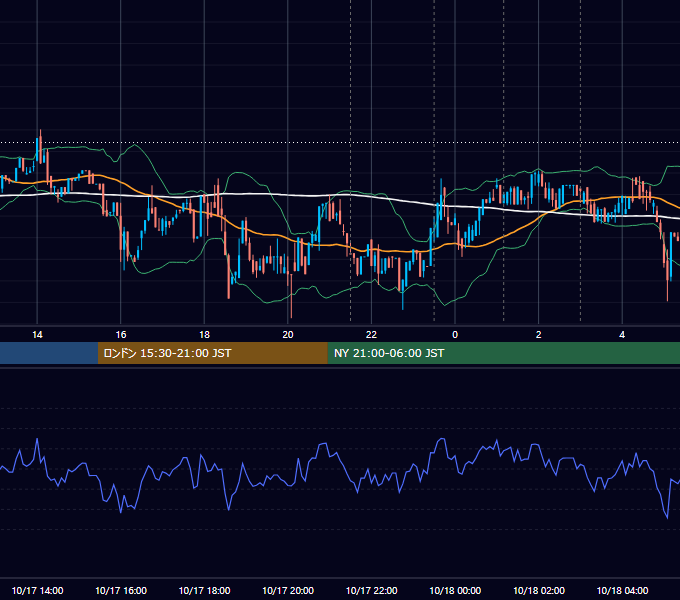
Task: Click the 2 hour label on the time axis
Action: [x=539, y=335]
